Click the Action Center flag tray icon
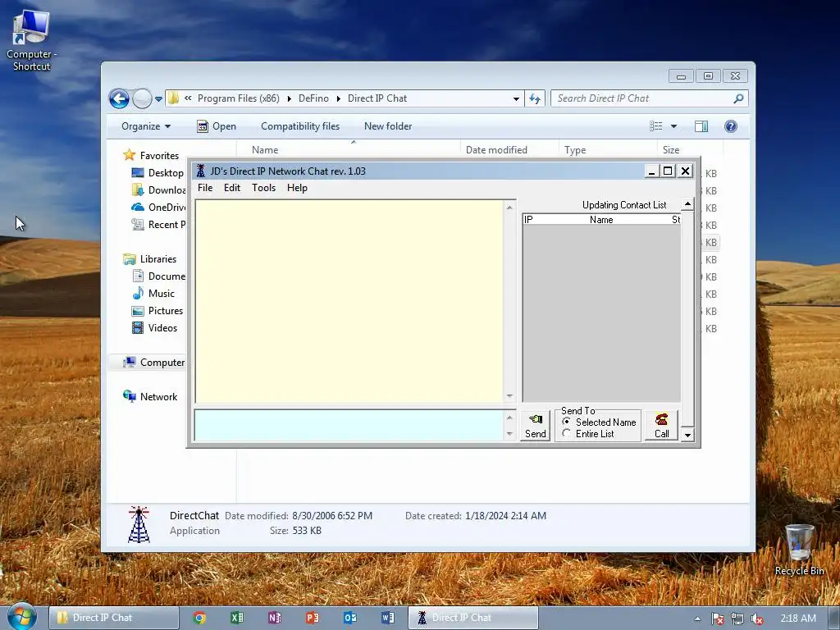The image size is (840, 630). pyautogui.click(x=717, y=619)
